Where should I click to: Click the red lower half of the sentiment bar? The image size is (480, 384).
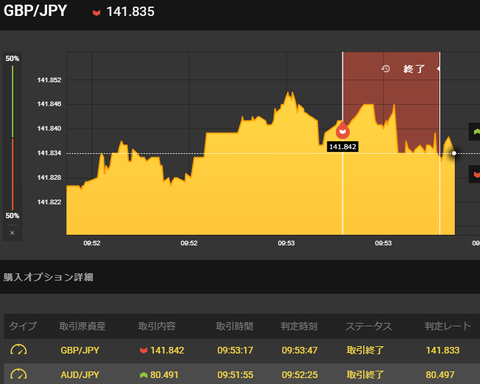click(x=13, y=174)
